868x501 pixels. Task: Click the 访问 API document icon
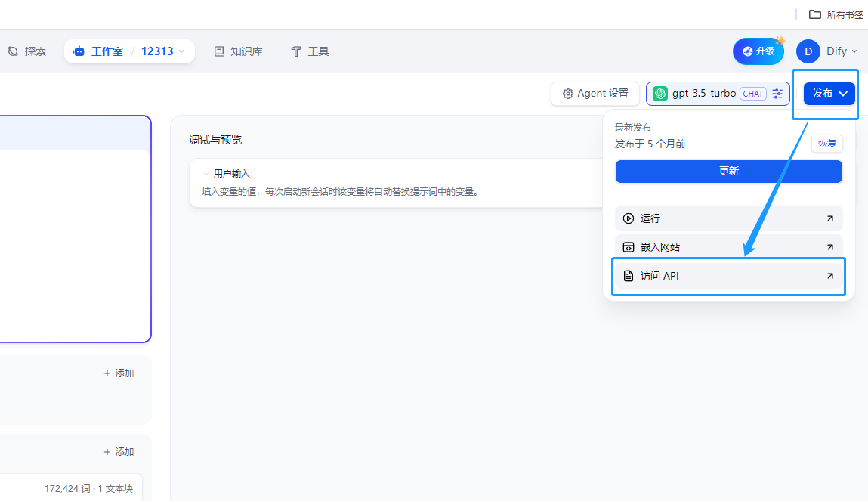[x=628, y=276]
